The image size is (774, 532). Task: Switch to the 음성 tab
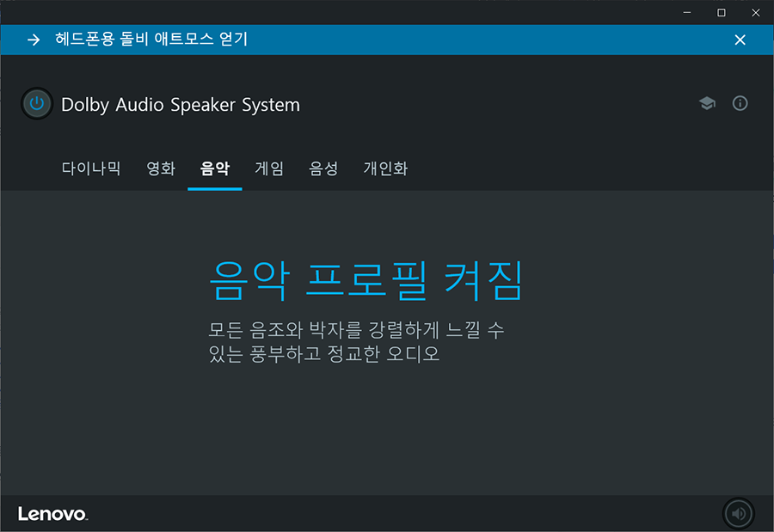(323, 168)
